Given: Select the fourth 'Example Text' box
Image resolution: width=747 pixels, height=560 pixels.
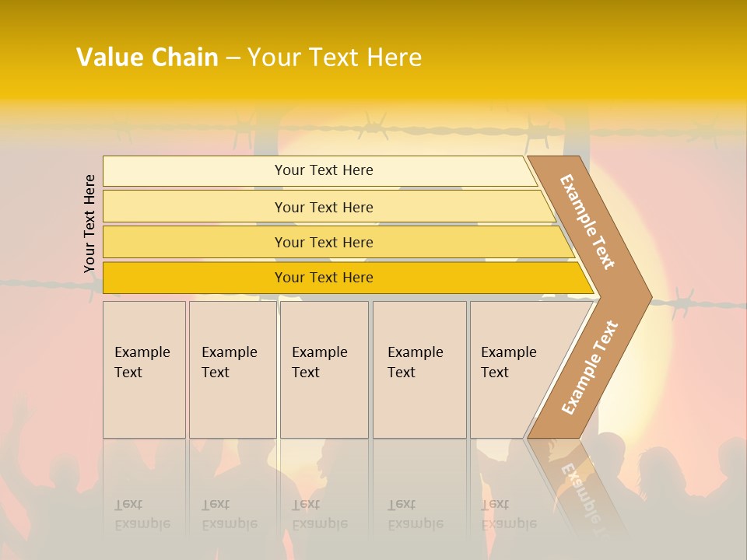Looking at the screenshot, I should pos(419,369).
